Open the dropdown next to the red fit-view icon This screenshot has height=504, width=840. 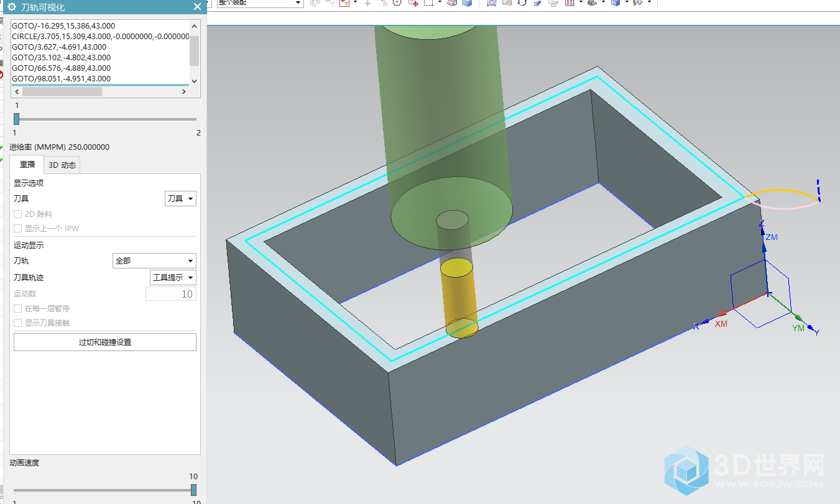coord(581,2)
